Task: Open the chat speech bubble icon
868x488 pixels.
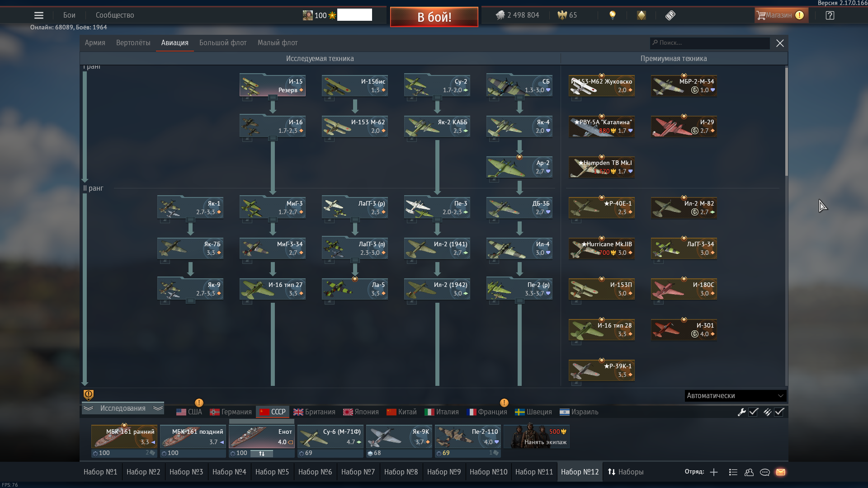Action: (765, 472)
